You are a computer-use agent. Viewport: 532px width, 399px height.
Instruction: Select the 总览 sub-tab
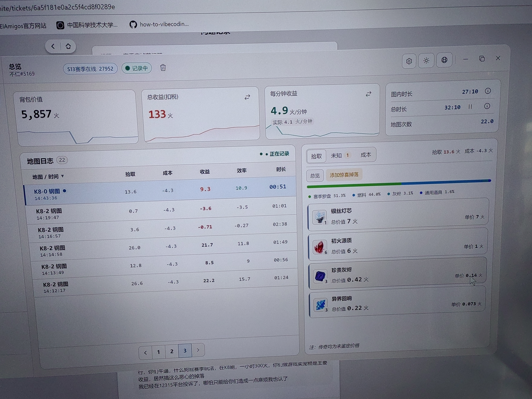pyautogui.click(x=315, y=176)
